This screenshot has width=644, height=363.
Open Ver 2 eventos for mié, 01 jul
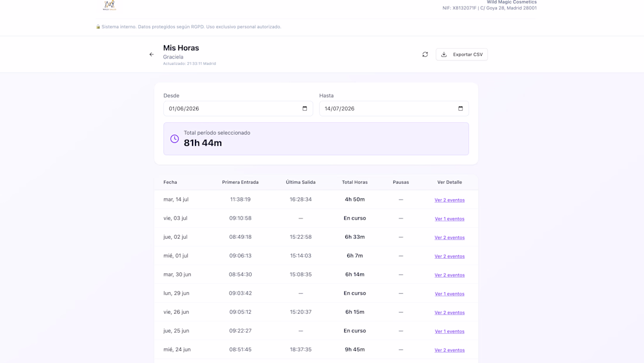click(449, 256)
